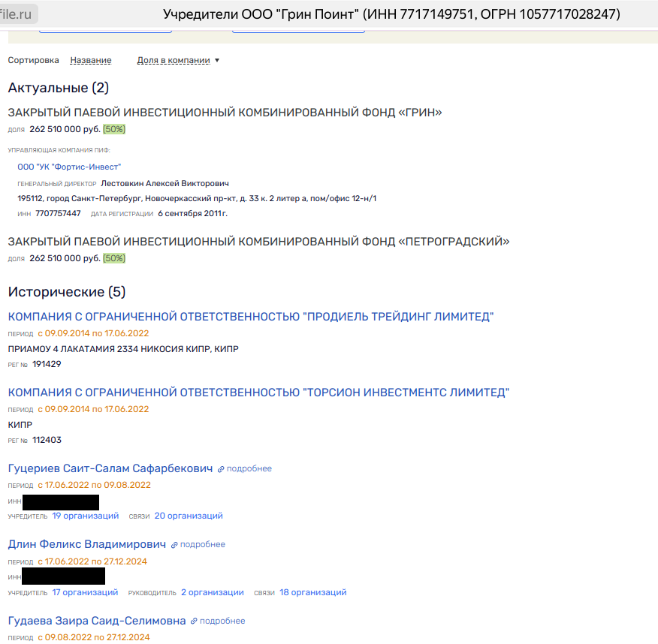The image size is (658, 644).
Task: Open ООО "УК "Фортис-Инвест"" company link
Action: click(69, 167)
